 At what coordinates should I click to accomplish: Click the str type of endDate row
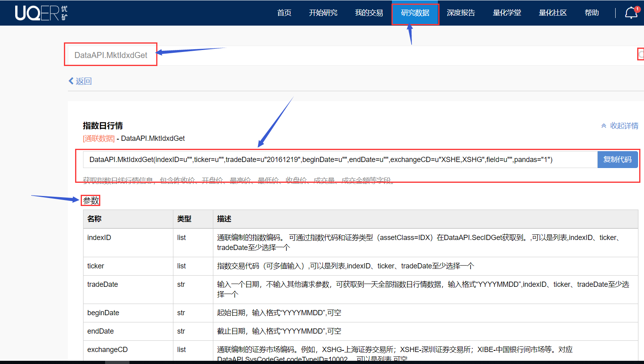click(181, 331)
